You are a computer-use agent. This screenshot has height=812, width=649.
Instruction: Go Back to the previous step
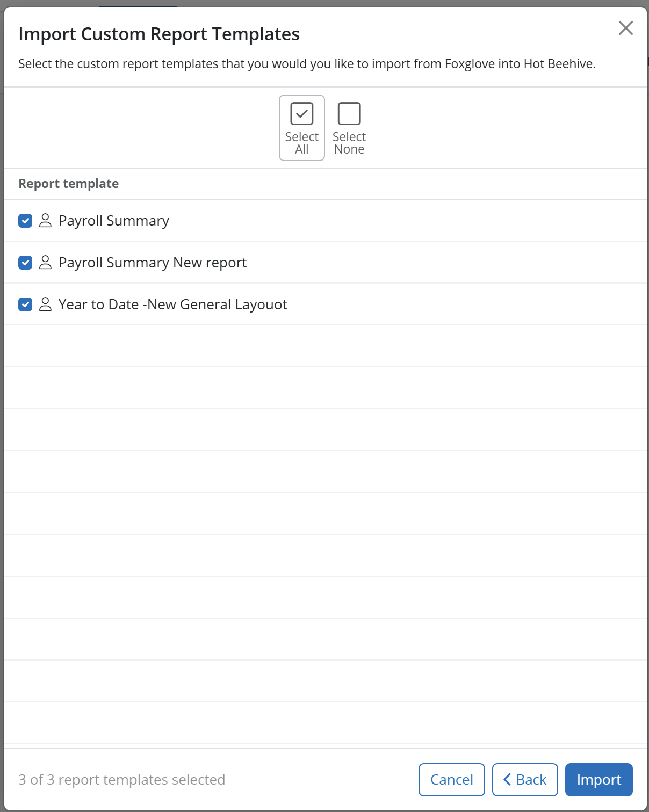[525, 780]
